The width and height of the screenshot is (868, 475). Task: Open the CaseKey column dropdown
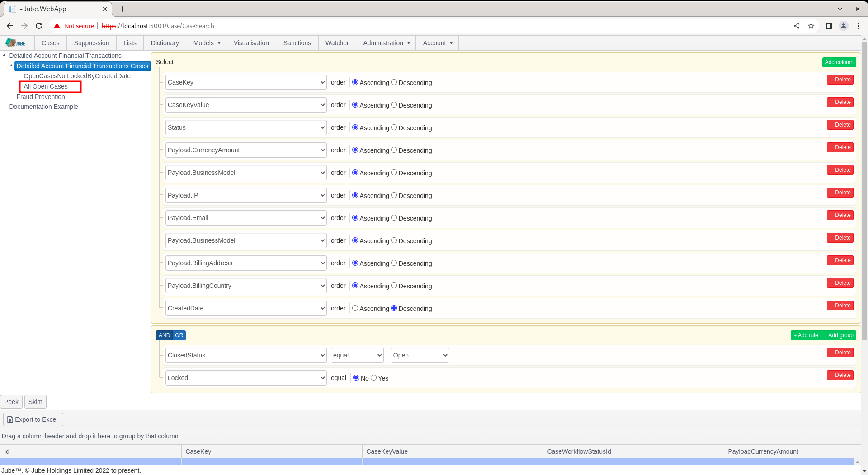[x=246, y=82]
